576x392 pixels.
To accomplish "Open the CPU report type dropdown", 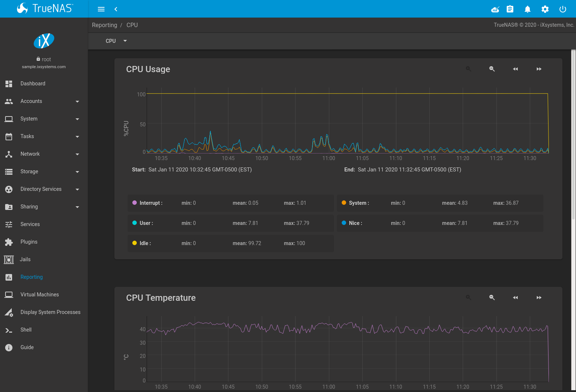I will [x=116, y=41].
